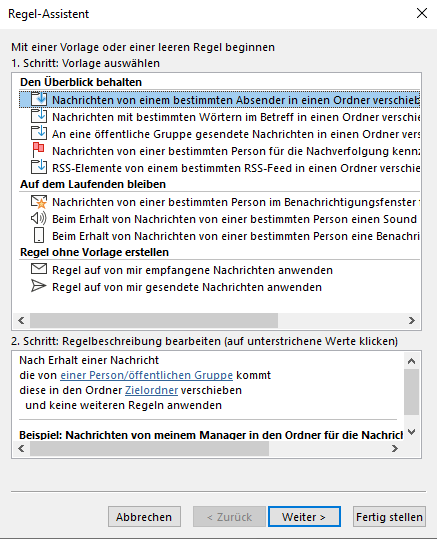Select 'Regel auf von mir gesendete Nachrichten anwenden'
This screenshot has width=437, height=539.
coord(187,287)
